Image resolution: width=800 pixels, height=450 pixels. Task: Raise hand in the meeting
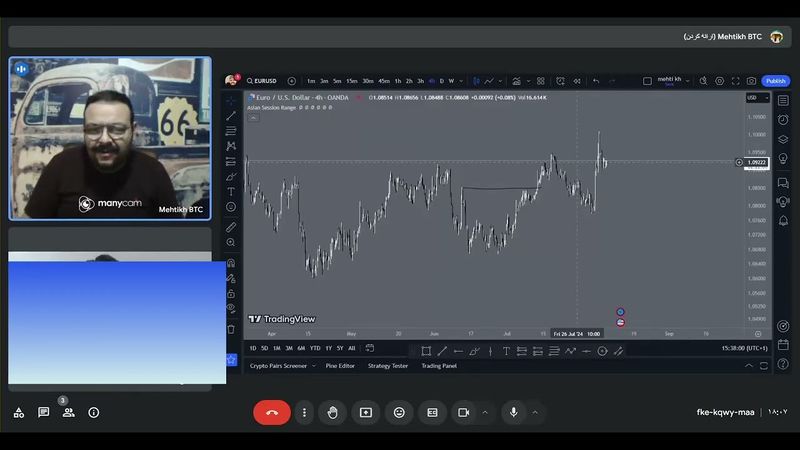tap(332, 412)
